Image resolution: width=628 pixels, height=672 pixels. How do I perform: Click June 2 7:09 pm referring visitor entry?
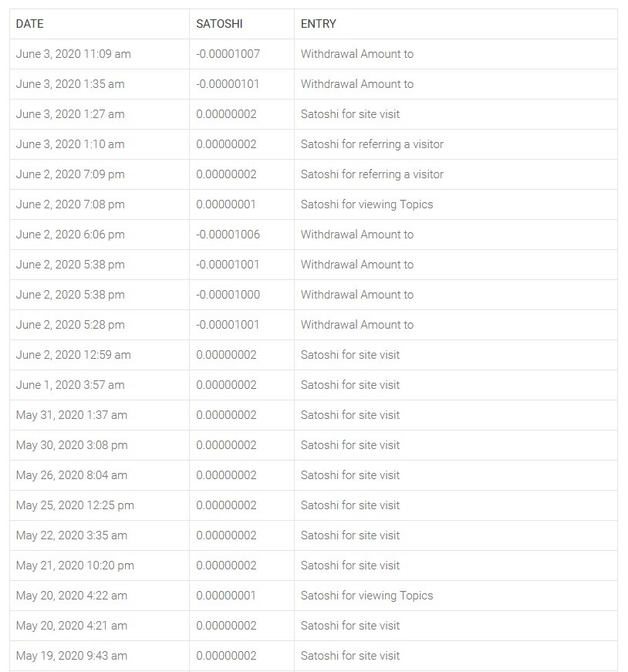372,174
